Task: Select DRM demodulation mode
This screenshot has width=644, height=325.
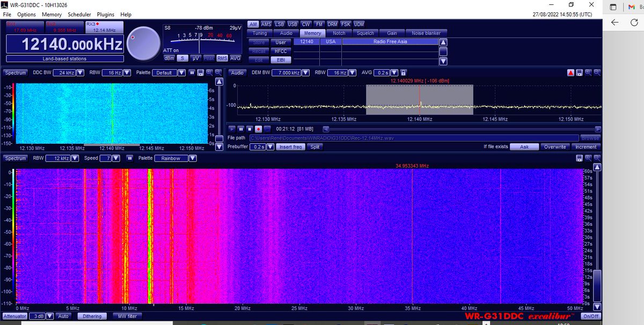Action: pos(332,24)
